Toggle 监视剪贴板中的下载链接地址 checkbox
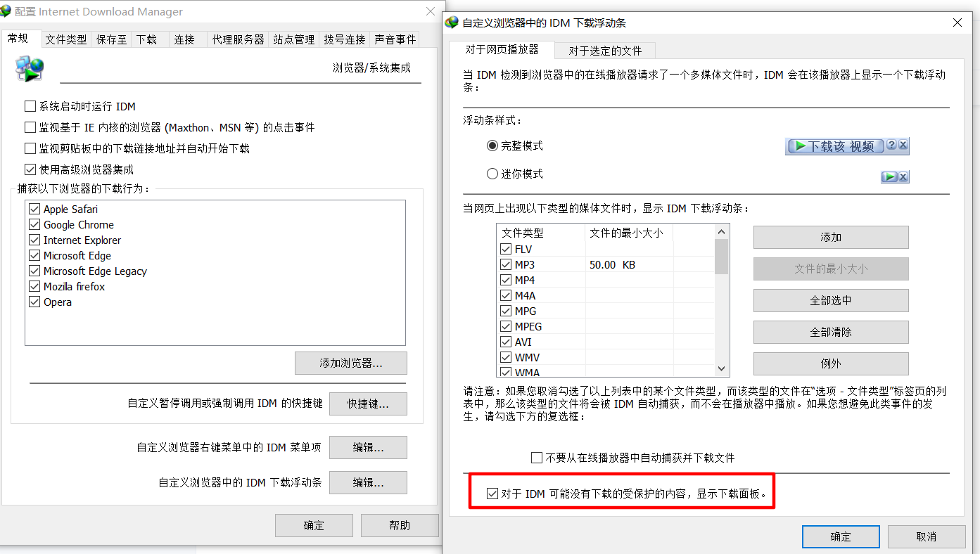The width and height of the screenshot is (980, 554). (30, 149)
